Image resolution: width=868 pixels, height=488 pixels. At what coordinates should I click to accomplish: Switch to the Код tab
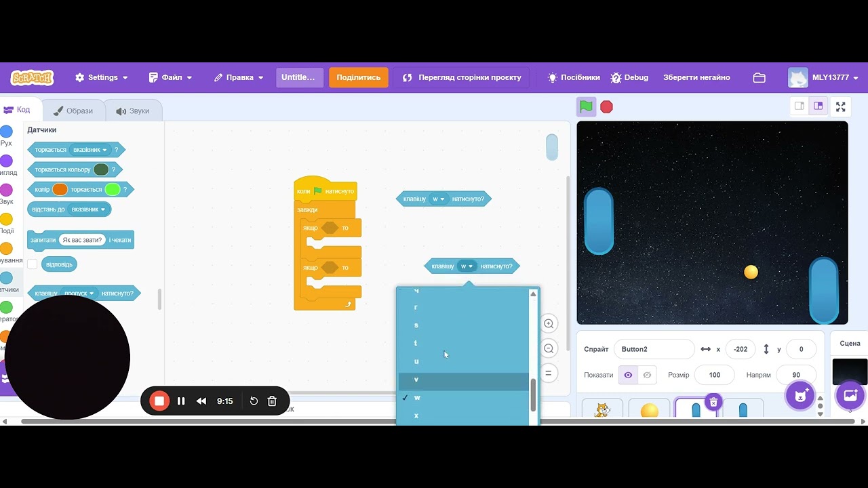[18, 110]
